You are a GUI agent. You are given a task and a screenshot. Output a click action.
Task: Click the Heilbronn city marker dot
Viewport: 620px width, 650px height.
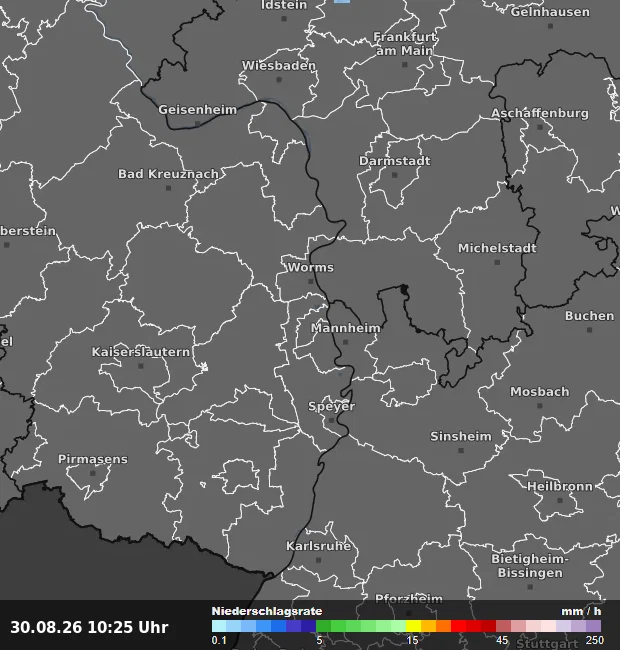(x=560, y=500)
